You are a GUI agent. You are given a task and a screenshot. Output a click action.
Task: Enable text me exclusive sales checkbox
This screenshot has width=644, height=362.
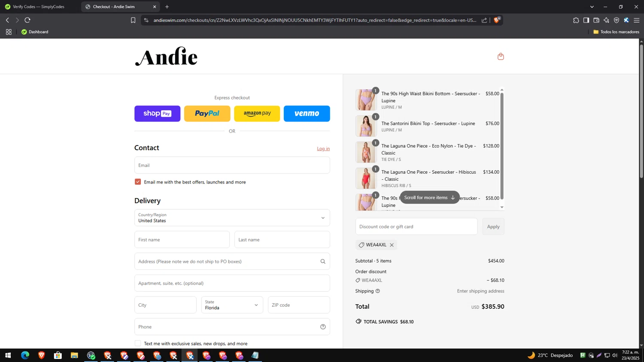point(138,343)
